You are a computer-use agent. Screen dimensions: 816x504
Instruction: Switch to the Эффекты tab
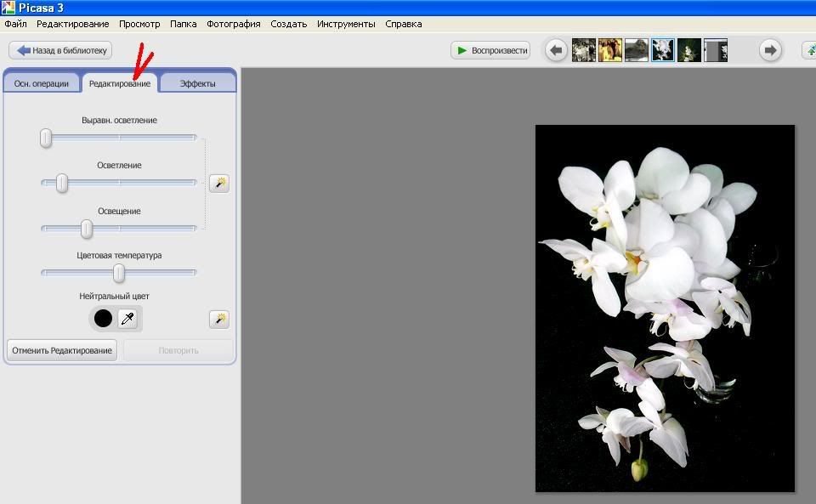tap(197, 83)
